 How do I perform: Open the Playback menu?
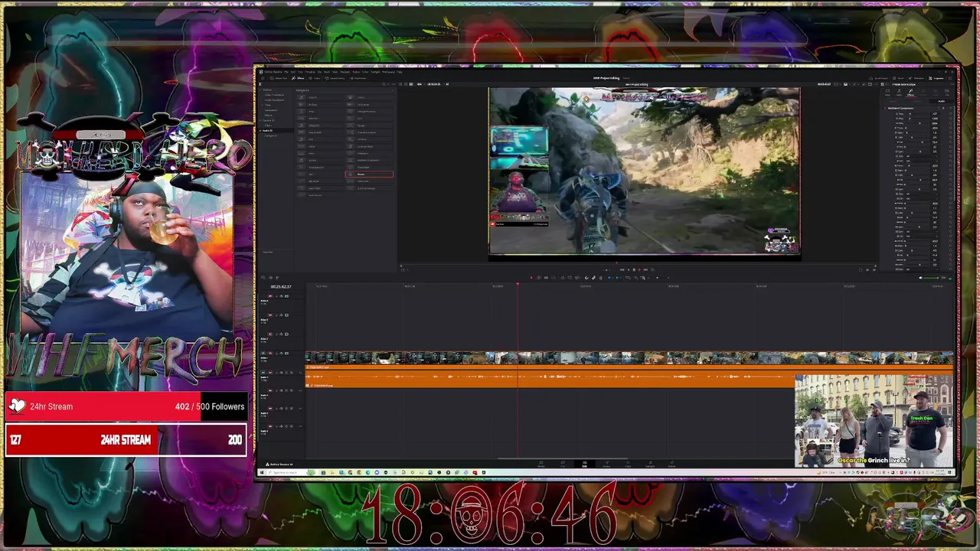point(345,72)
